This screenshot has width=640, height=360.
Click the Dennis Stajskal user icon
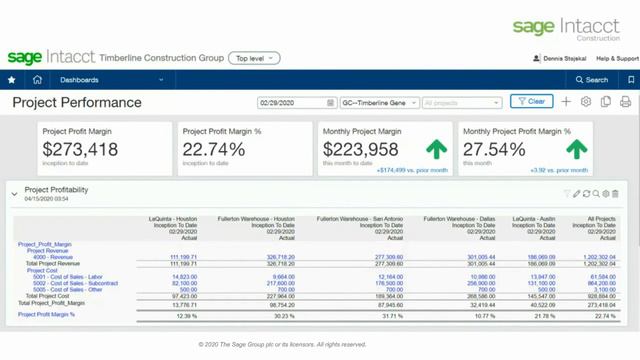(x=536, y=58)
